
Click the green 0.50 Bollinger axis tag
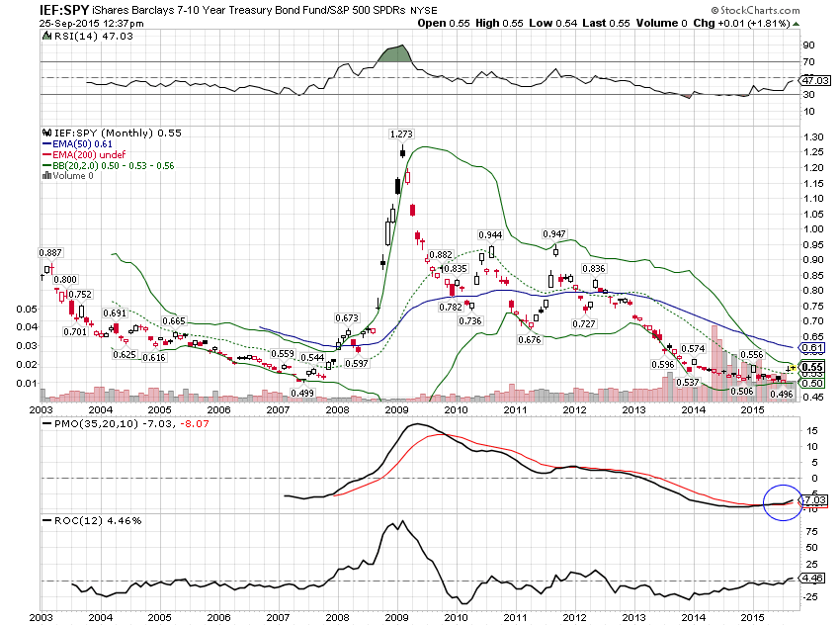coord(812,383)
